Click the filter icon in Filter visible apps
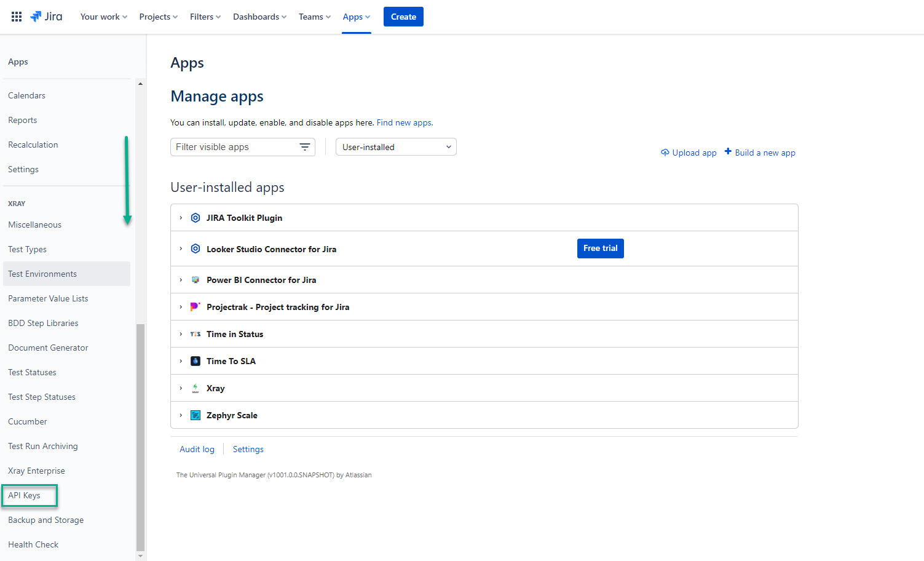This screenshot has width=924, height=561. pyautogui.click(x=304, y=147)
